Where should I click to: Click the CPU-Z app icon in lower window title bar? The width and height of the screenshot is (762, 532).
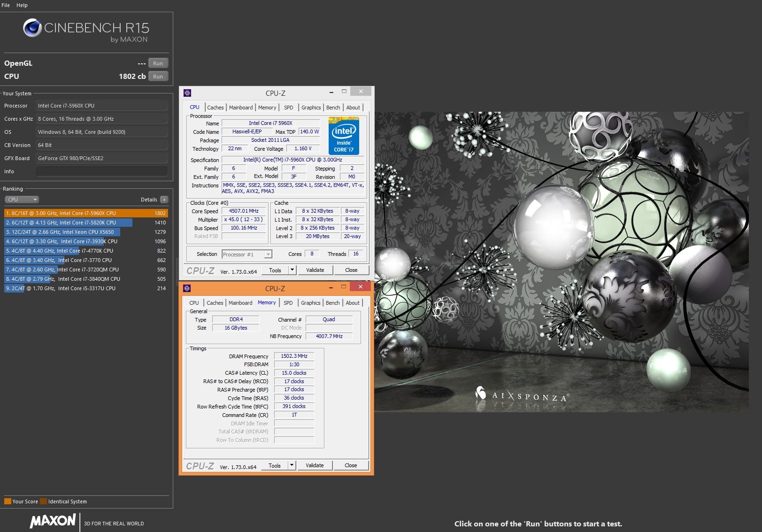point(187,288)
